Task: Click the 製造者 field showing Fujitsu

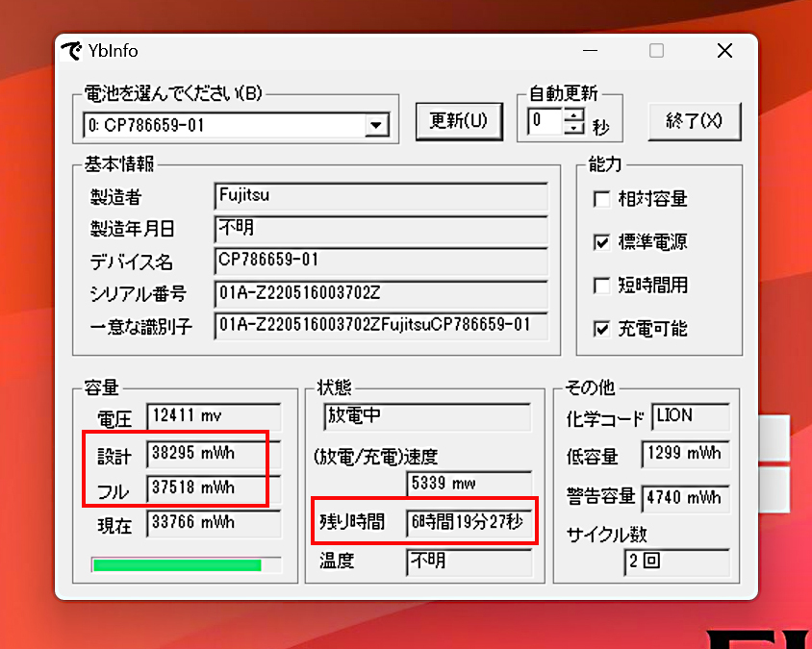Action: point(381,196)
